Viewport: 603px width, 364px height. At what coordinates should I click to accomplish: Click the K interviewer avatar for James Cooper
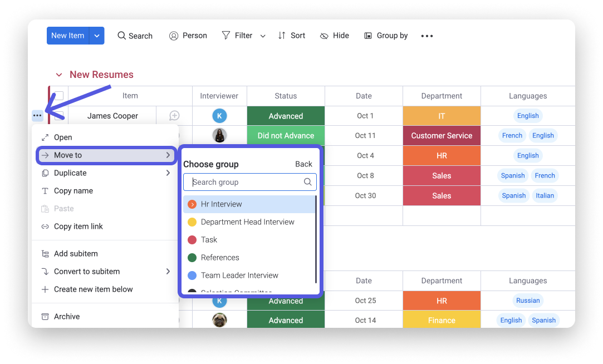[219, 116]
